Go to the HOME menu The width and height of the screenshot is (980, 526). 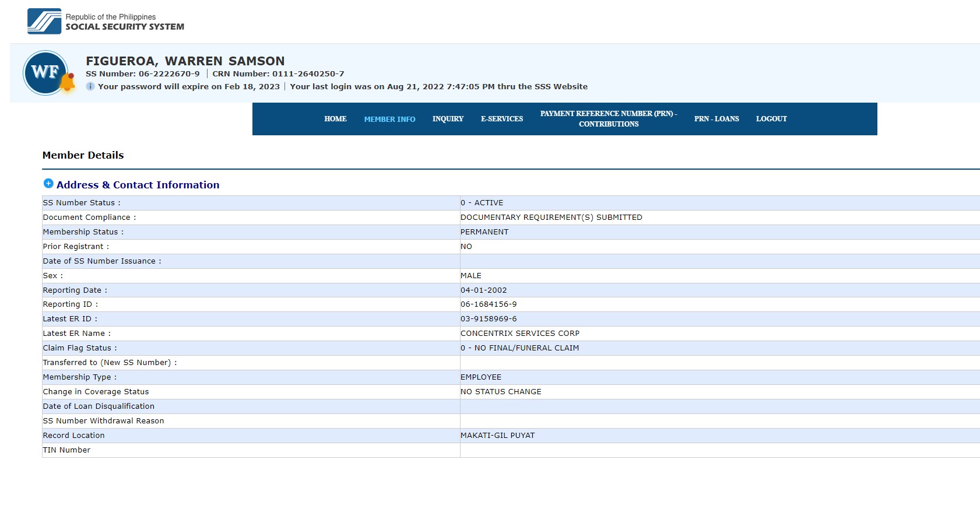pyautogui.click(x=335, y=119)
